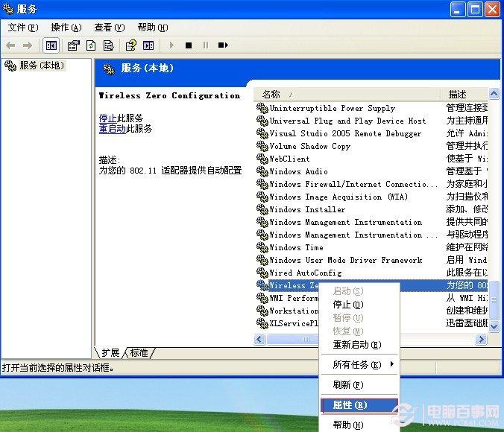Click horizontal scrollbar right arrow
Screen dimensions: 504x432
click(x=481, y=339)
